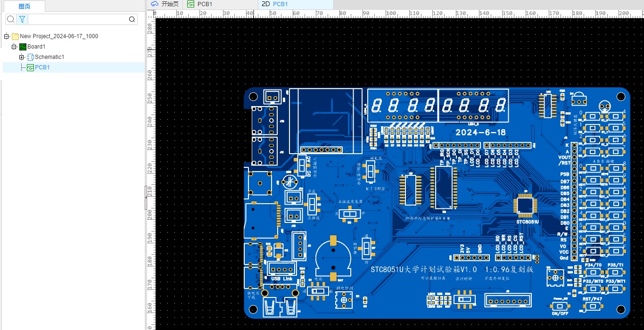The image size is (644, 330).
Task: Select New Project_2024-06-17_1000 in tree
Action: coord(59,36)
